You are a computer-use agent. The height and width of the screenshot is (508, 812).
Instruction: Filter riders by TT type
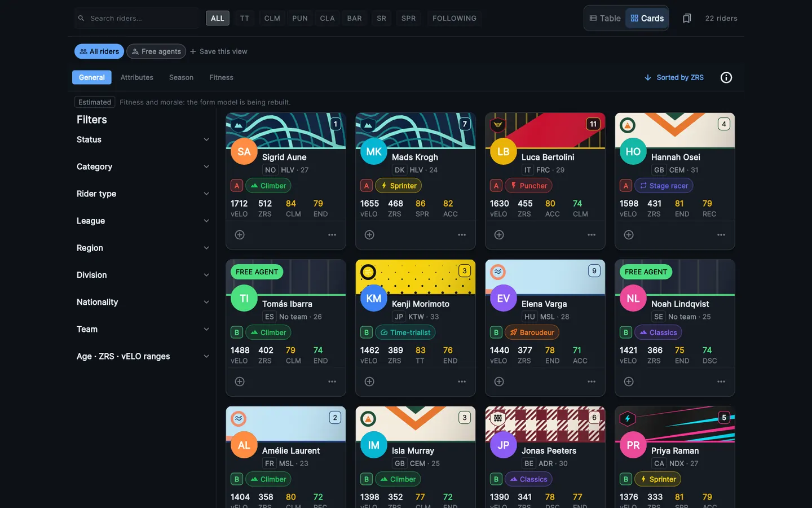[245, 18]
